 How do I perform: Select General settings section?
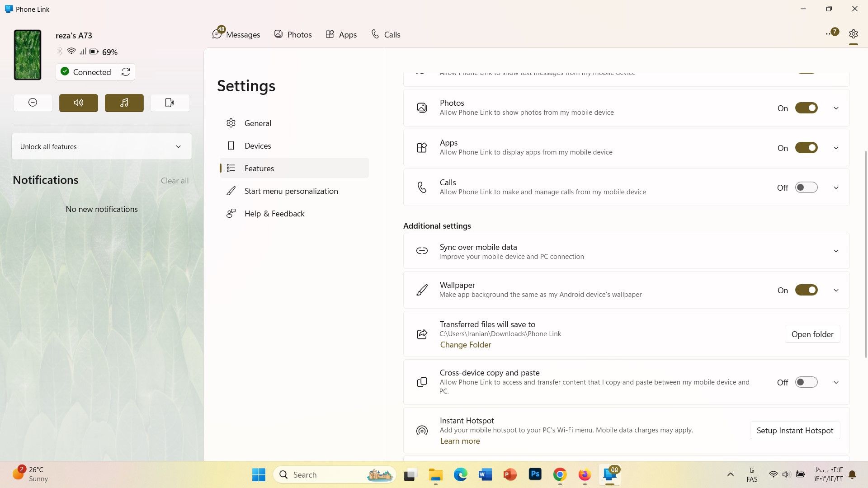point(294,123)
